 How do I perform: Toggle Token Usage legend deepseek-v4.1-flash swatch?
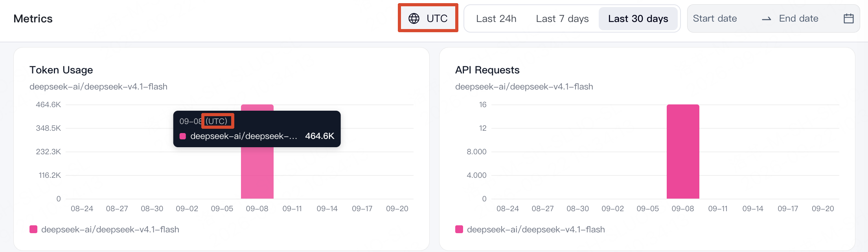[x=33, y=229]
